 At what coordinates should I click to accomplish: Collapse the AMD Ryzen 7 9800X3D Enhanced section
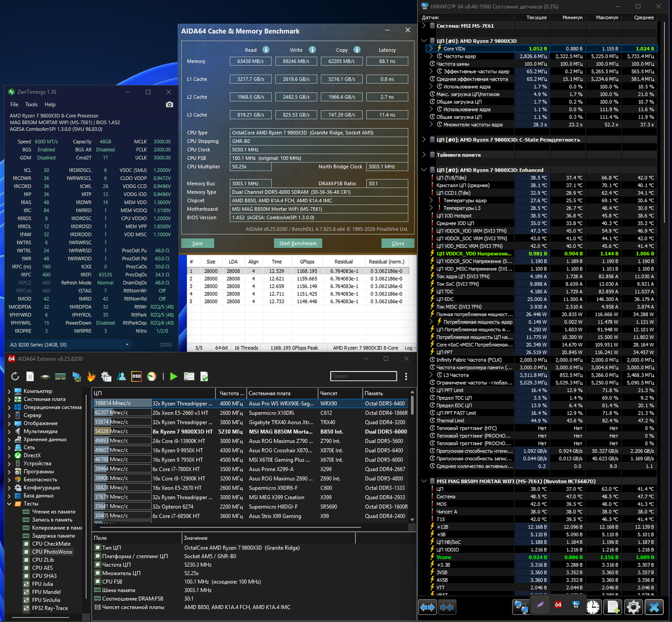point(424,170)
